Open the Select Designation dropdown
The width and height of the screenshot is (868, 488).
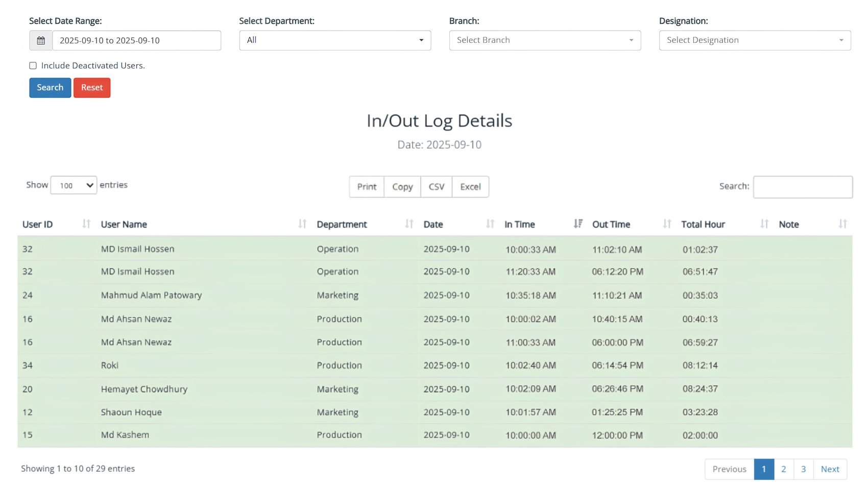pyautogui.click(x=755, y=40)
